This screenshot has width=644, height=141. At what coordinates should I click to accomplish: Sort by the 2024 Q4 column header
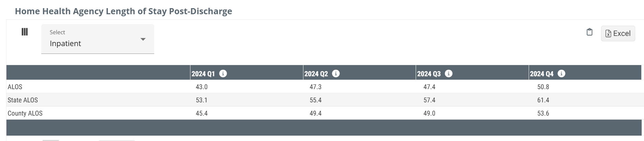click(x=542, y=74)
